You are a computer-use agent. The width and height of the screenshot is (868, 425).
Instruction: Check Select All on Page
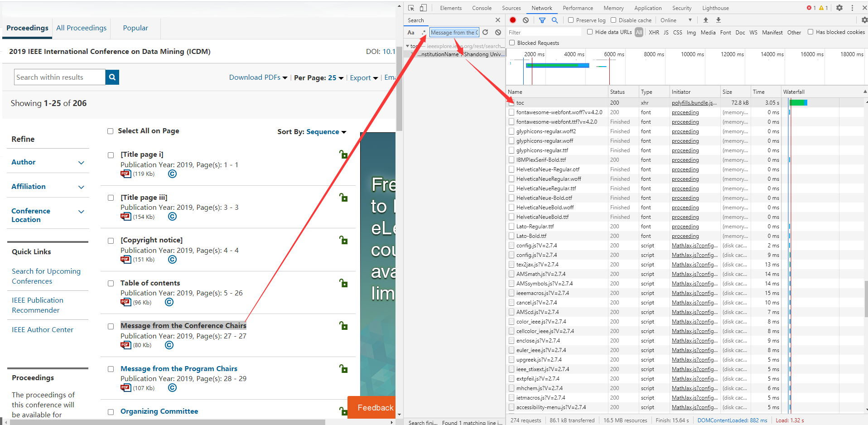coord(110,131)
